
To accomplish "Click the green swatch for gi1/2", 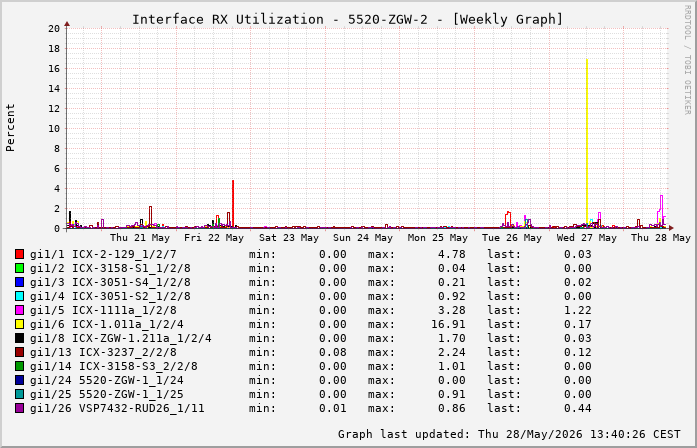I will (19, 268).
